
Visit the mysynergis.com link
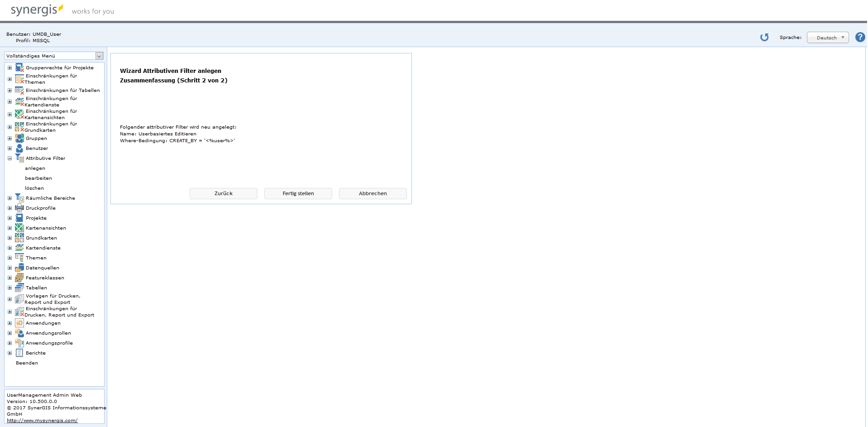pyautogui.click(x=42, y=420)
